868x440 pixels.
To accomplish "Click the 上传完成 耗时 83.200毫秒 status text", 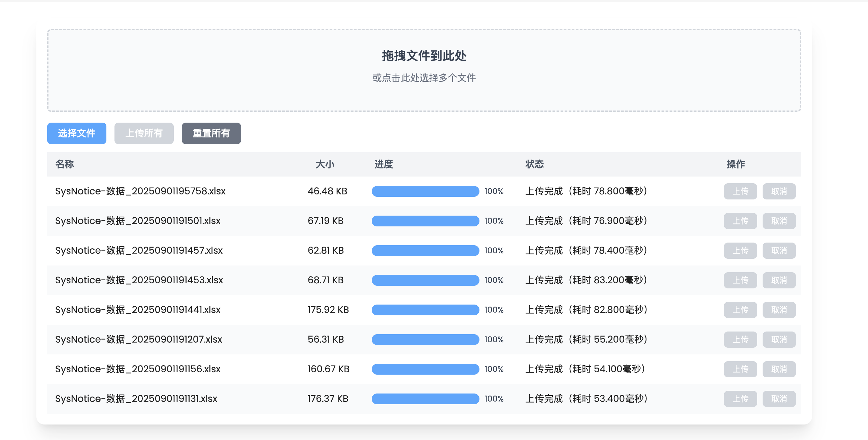I will [586, 280].
